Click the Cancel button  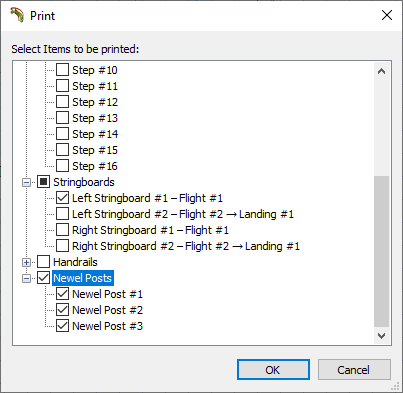354,370
